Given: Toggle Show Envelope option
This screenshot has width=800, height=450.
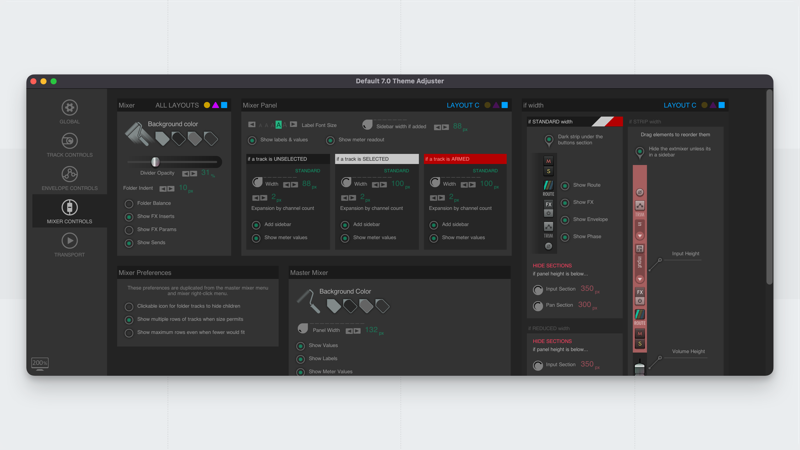Looking at the screenshot, I should tap(565, 220).
